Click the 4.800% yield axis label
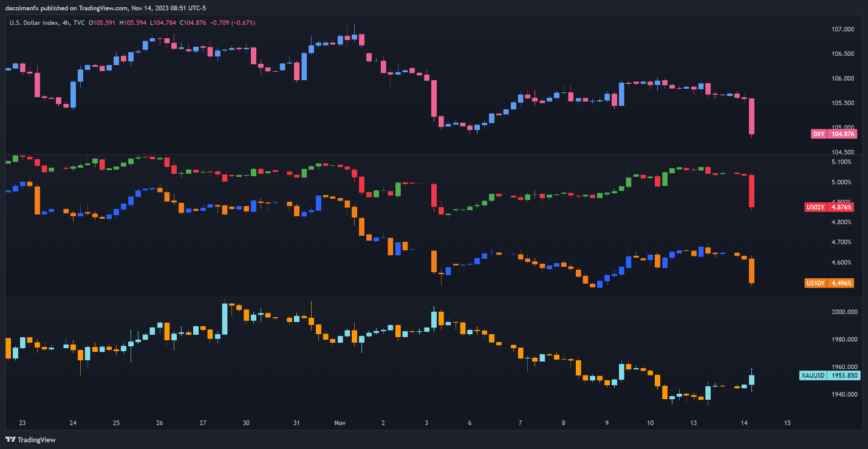 pyautogui.click(x=841, y=222)
